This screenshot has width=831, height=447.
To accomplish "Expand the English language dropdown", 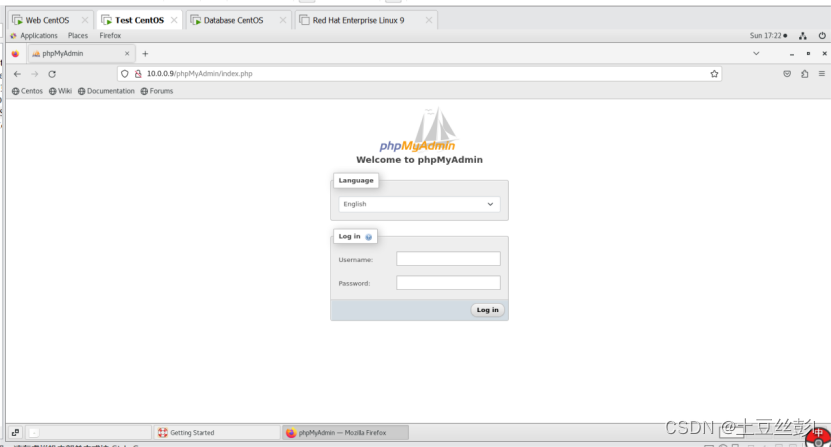I will [419, 204].
